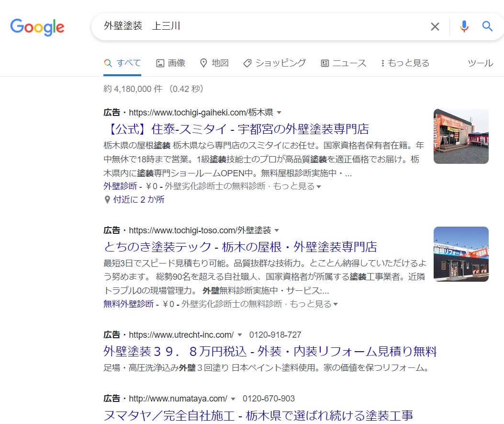Image resolution: width=504 pixels, height=424 pixels.
Task: Start voice search with microphone icon
Action: [x=464, y=27]
